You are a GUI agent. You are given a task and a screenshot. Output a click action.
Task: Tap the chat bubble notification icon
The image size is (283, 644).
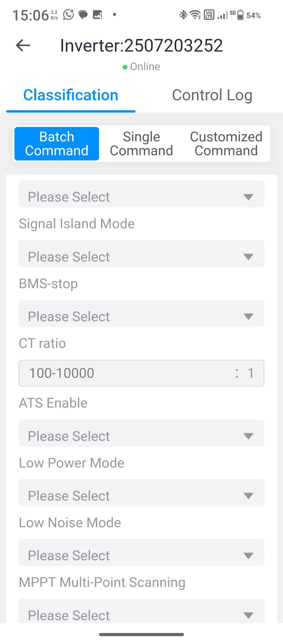click(x=83, y=15)
